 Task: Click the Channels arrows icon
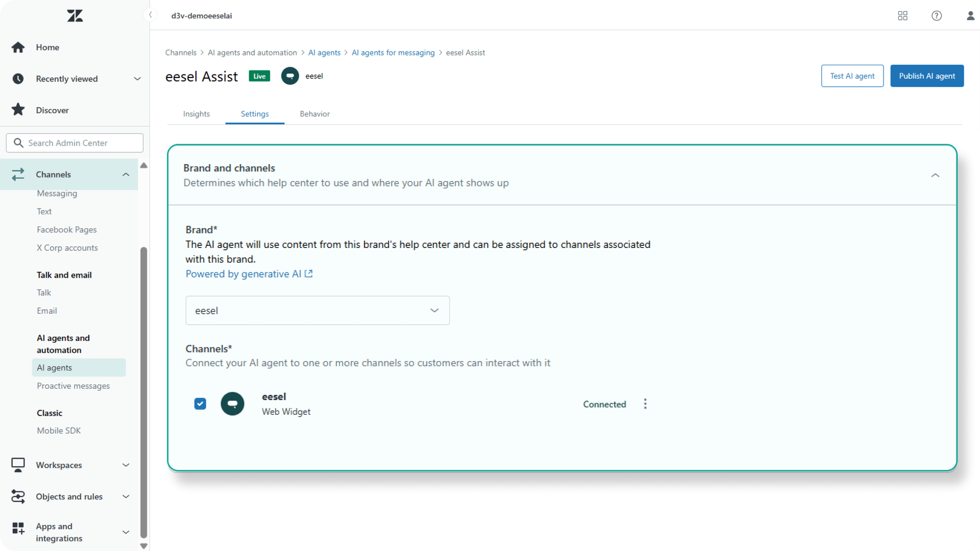18,174
